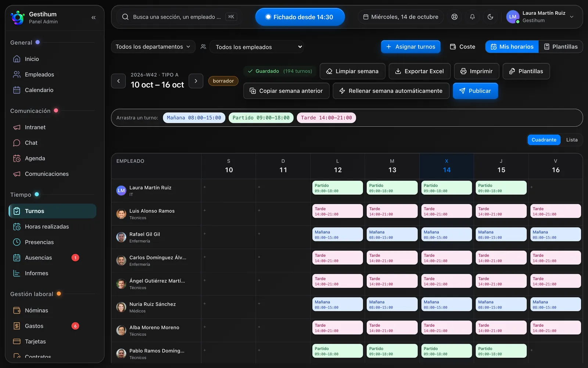Screen dimensions: 588x368
Task: Click Copiar semana anterior button
Action: point(286,91)
